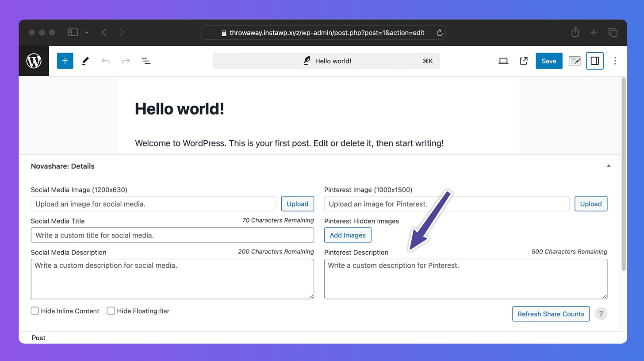This screenshot has width=644, height=361.
Task: Focus the Social Media Description textarea
Action: 172,279
